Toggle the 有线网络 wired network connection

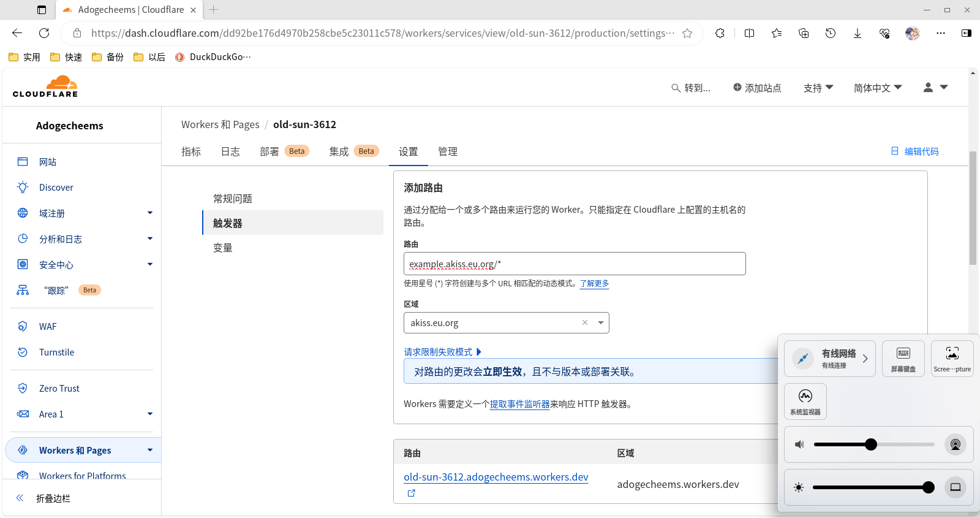[803, 359]
